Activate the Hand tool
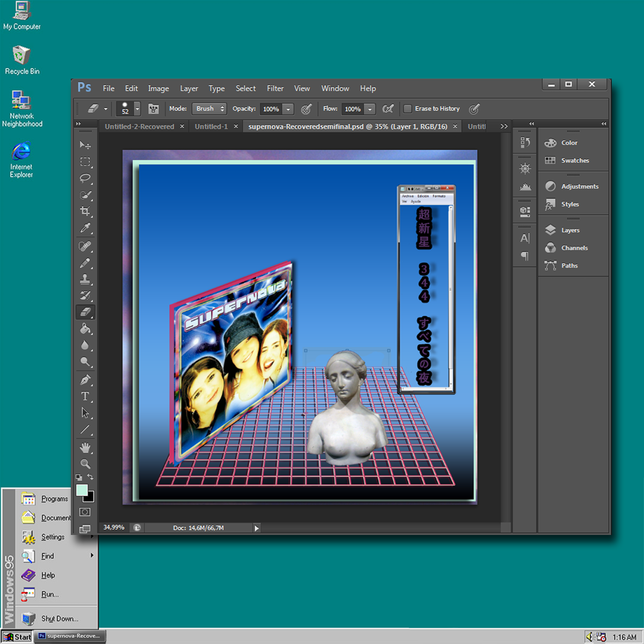 (x=85, y=448)
